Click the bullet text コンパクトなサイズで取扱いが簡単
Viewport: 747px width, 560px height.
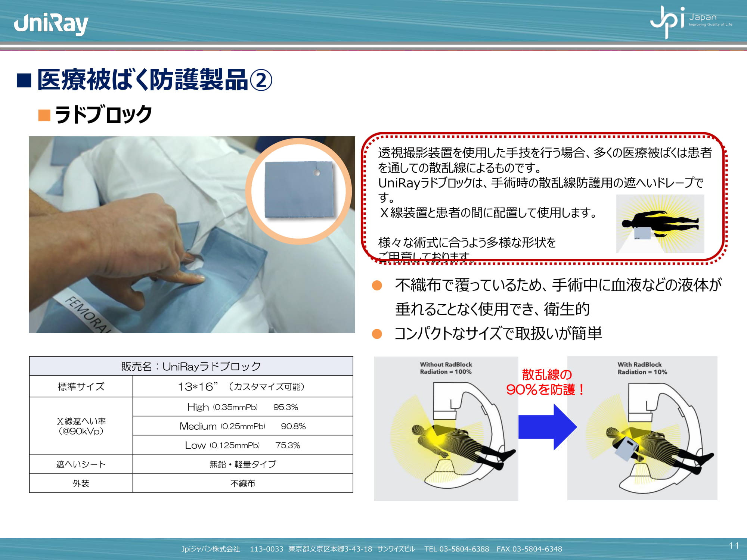[498, 333]
